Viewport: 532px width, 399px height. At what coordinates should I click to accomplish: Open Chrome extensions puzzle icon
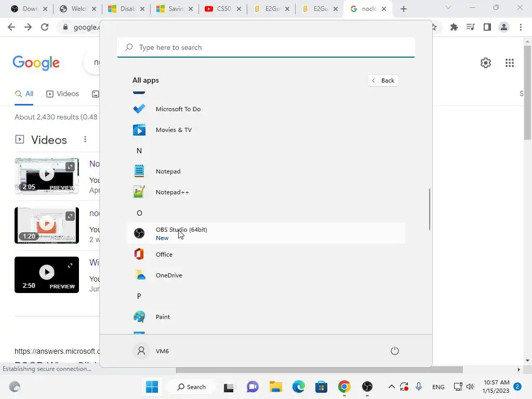point(454,27)
